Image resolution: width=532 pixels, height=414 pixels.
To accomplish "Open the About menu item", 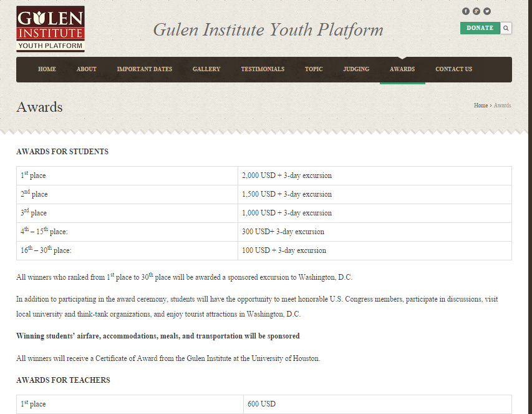I will click(86, 69).
